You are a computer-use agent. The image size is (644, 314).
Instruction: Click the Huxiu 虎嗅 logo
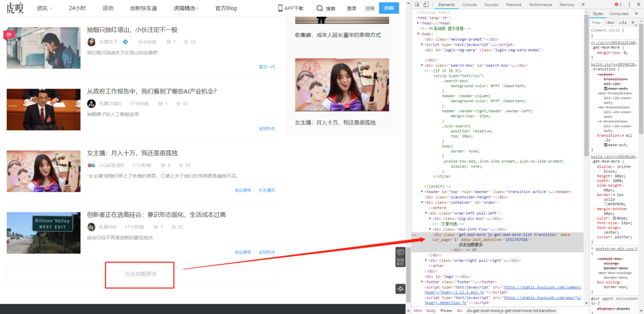pyautogui.click(x=16, y=8)
